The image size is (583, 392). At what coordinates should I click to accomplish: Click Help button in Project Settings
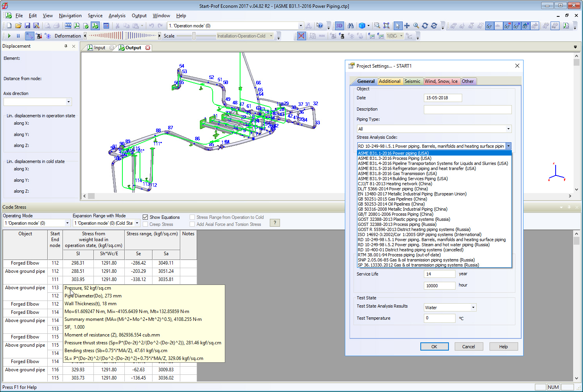(x=504, y=347)
